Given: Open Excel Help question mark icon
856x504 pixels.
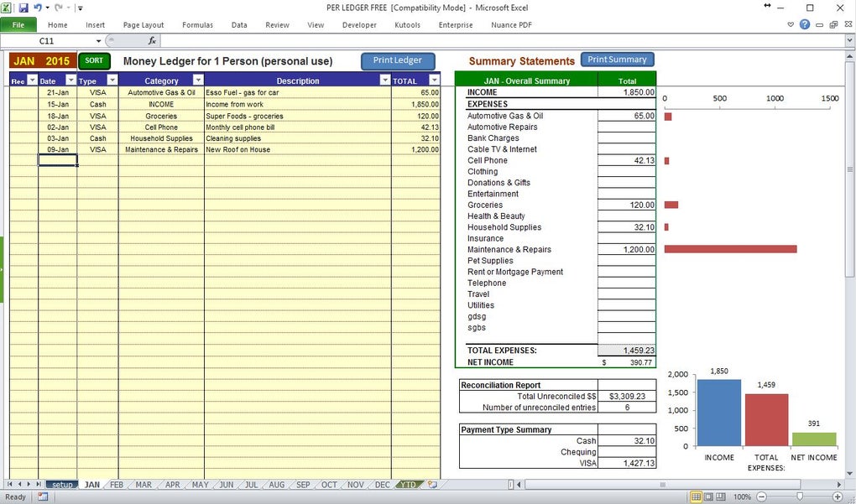Looking at the screenshot, I should (x=805, y=24).
